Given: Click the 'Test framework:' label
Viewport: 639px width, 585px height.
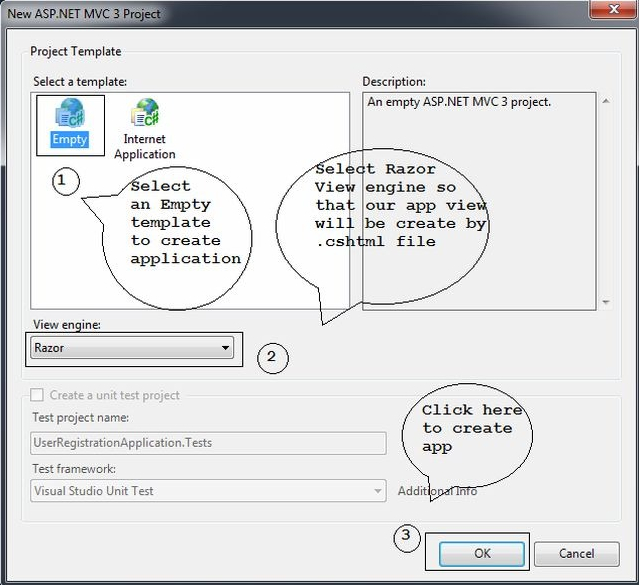Looking at the screenshot, I should [x=74, y=469].
